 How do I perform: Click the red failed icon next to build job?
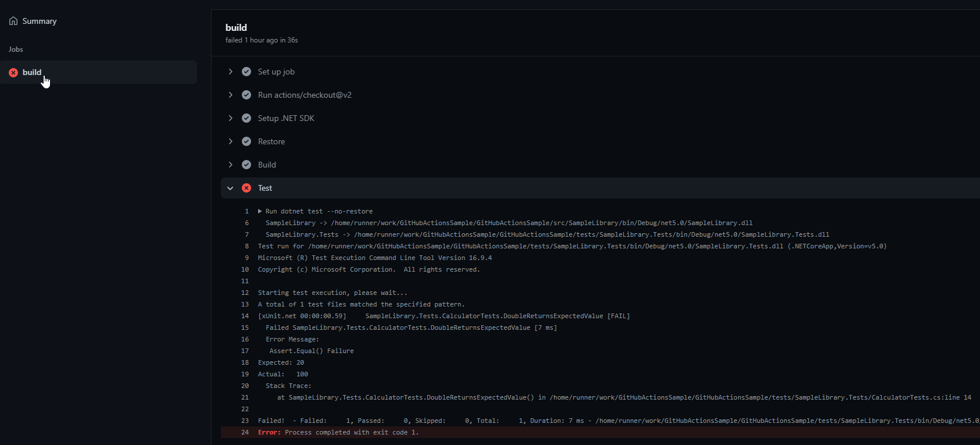[x=13, y=73]
